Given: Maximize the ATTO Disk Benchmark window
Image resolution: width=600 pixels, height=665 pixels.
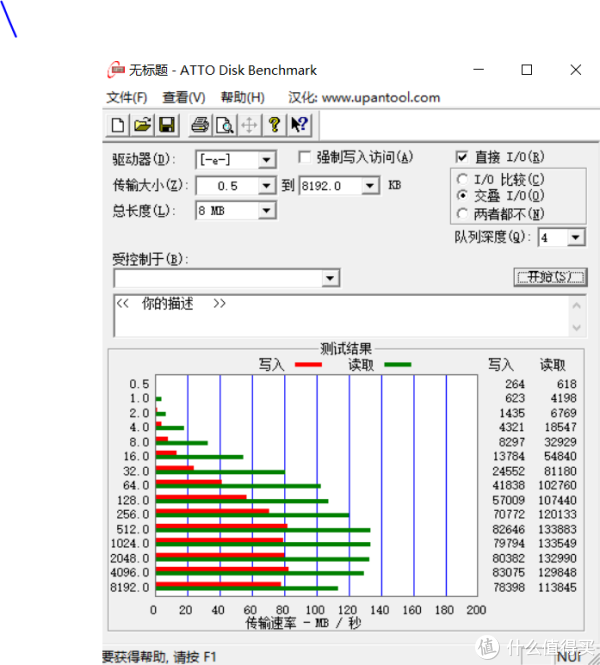Looking at the screenshot, I should point(527,70).
